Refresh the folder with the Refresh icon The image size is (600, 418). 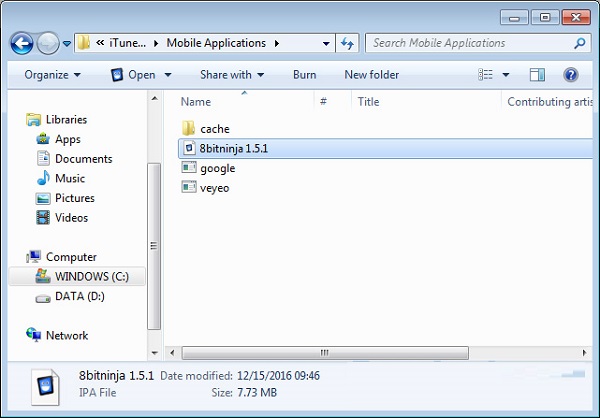pyautogui.click(x=347, y=43)
